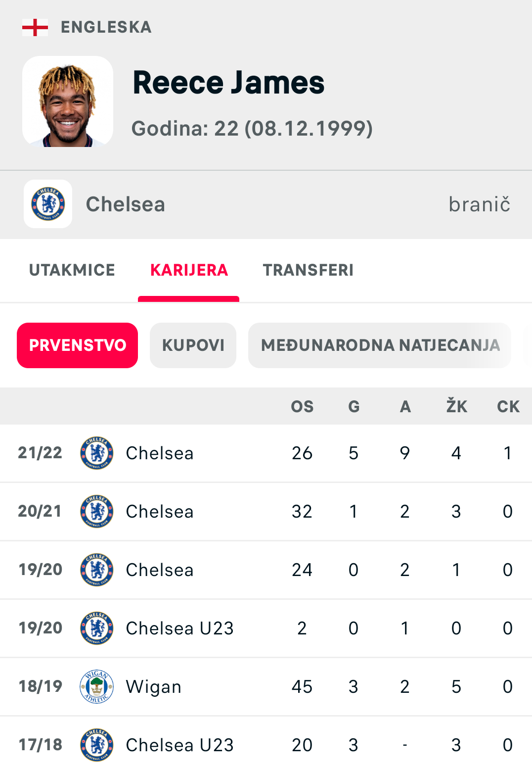Tap the OS column header
Image resolution: width=532 pixels, height=773 pixels.
coord(302,407)
